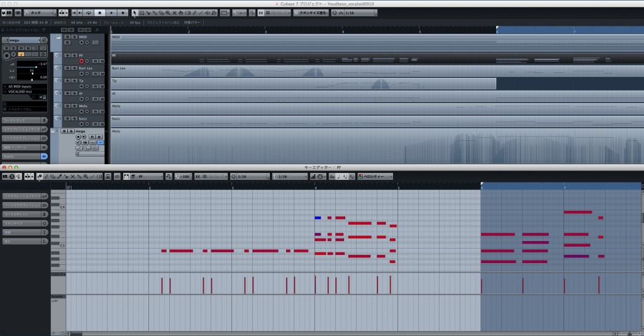Click Stop in the transport buttons
644x336 pixels.
[x=100, y=13]
